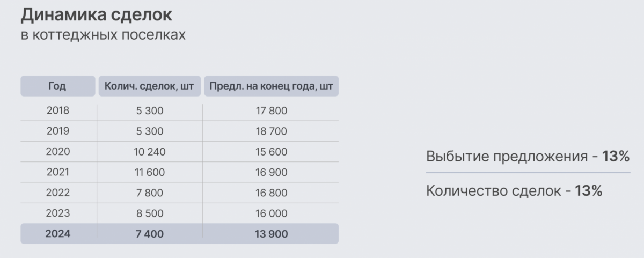Click the 18 700 supply value

(x=270, y=131)
